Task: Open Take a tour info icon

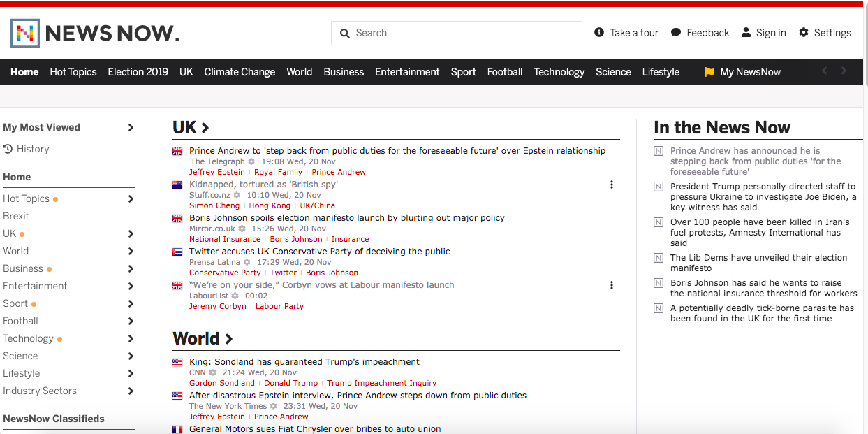Action: [x=599, y=32]
